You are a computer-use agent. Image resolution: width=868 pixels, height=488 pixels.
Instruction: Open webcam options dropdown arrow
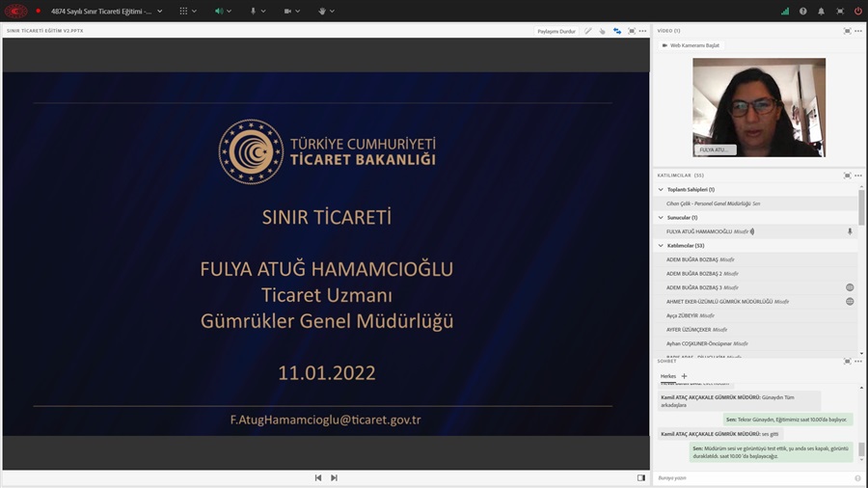tap(298, 11)
